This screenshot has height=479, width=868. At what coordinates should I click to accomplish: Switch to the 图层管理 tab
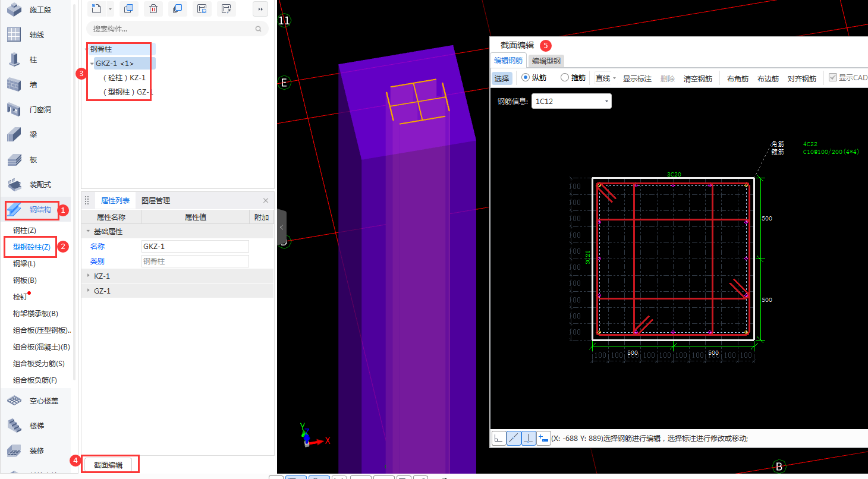click(x=156, y=201)
